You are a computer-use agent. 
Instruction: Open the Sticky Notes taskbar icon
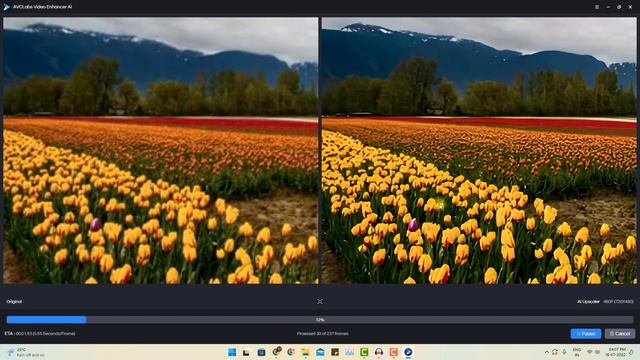(x=335, y=352)
